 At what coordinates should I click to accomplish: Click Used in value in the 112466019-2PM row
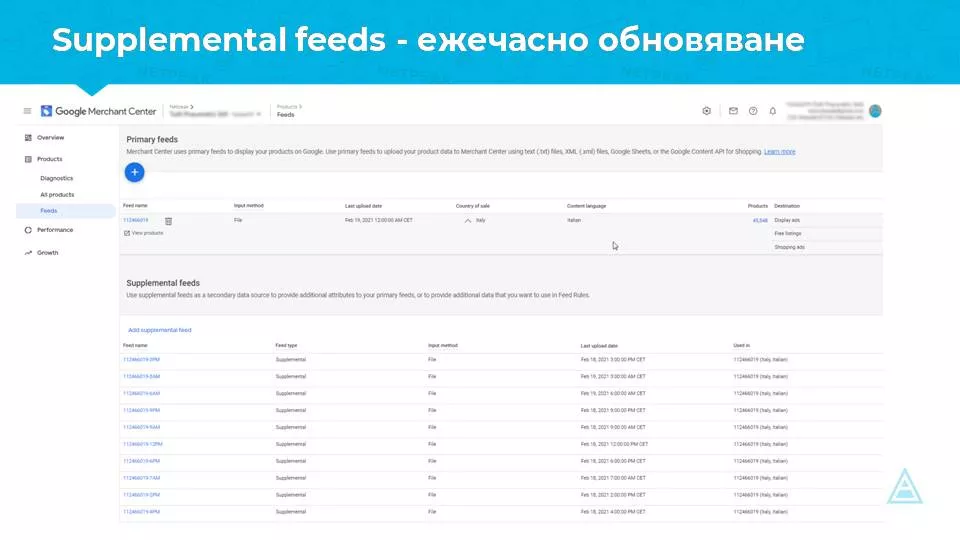point(760,495)
